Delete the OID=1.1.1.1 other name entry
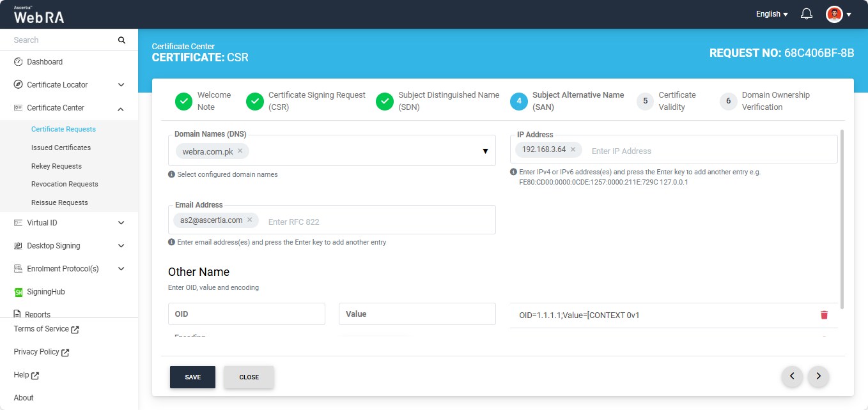Viewport: 868px width, 410px height. pos(824,315)
